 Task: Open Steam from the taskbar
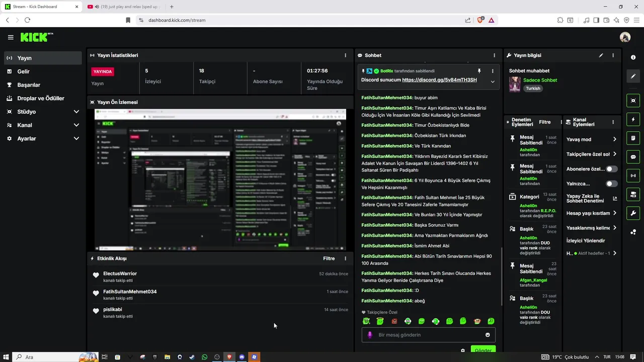pos(192,357)
